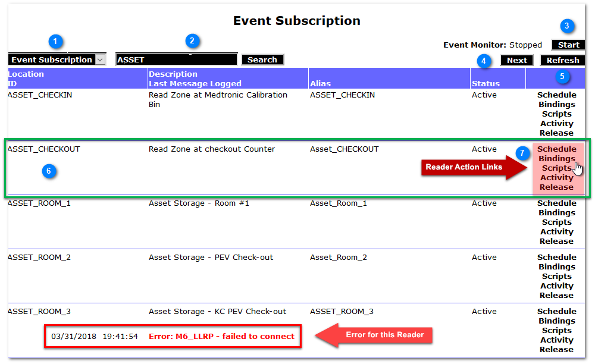View Activity for ASSET_CHECKOUT
Image resolution: width=595 pixels, height=364 pixels.
tap(557, 177)
